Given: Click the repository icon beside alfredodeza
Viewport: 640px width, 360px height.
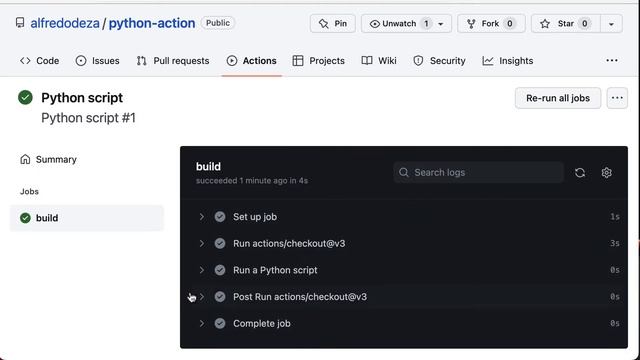Looking at the screenshot, I should [20, 23].
